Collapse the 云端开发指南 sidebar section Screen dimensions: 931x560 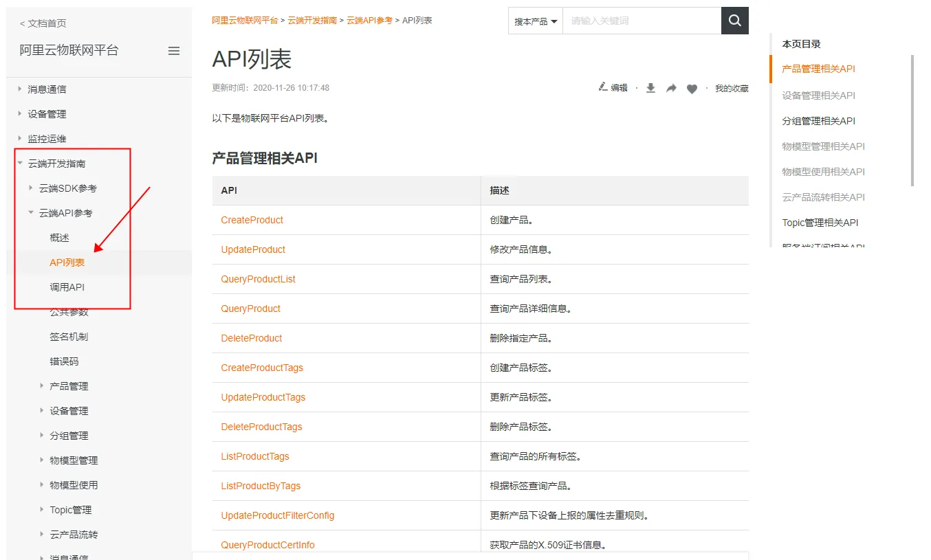tap(20, 163)
